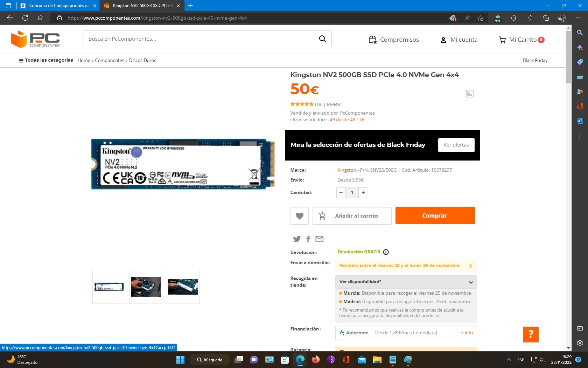Expand the Ver disponibilidad dropdown

(x=406, y=282)
